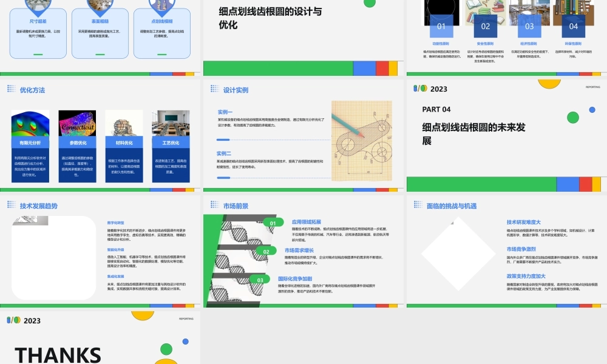Click the 04 number box above 环保性原则
This screenshot has height=364, width=607.
(x=574, y=26)
